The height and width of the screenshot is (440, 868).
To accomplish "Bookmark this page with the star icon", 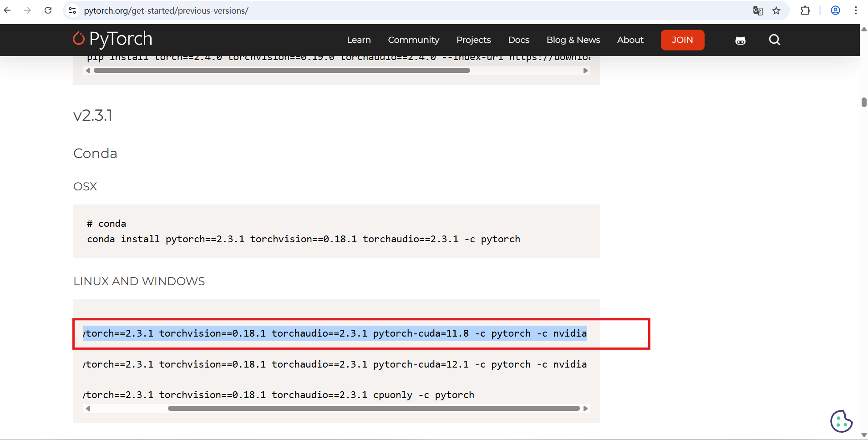I will (777, 10).
